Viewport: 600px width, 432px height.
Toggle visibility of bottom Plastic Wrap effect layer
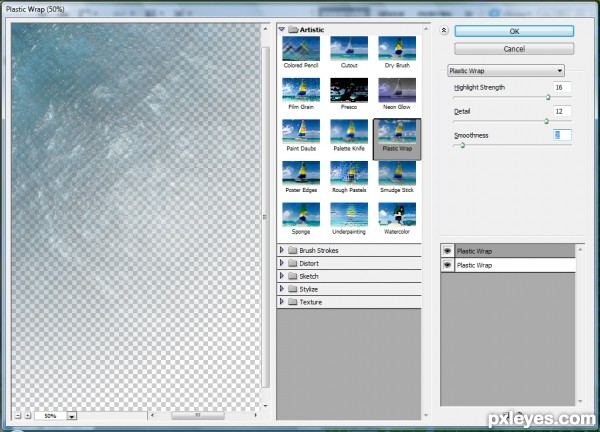click(447, 265)
